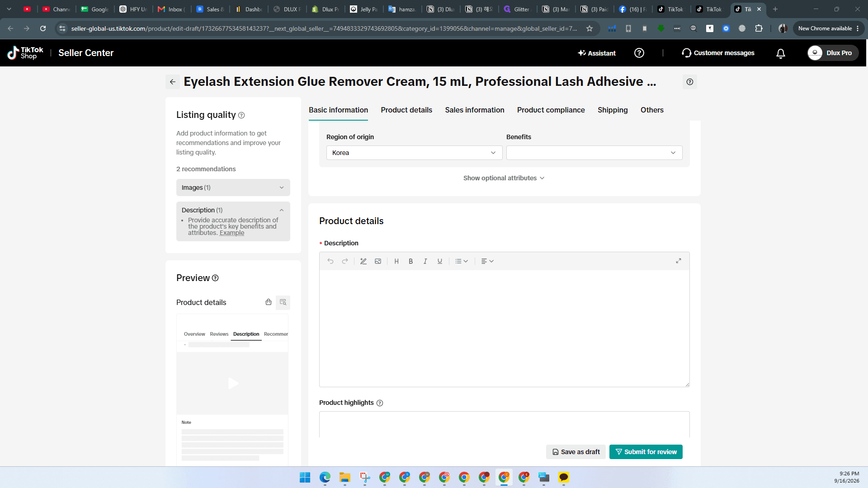Open File Explorer from taskbar
This screenshot has width=868, height=488.
(345, 478)
